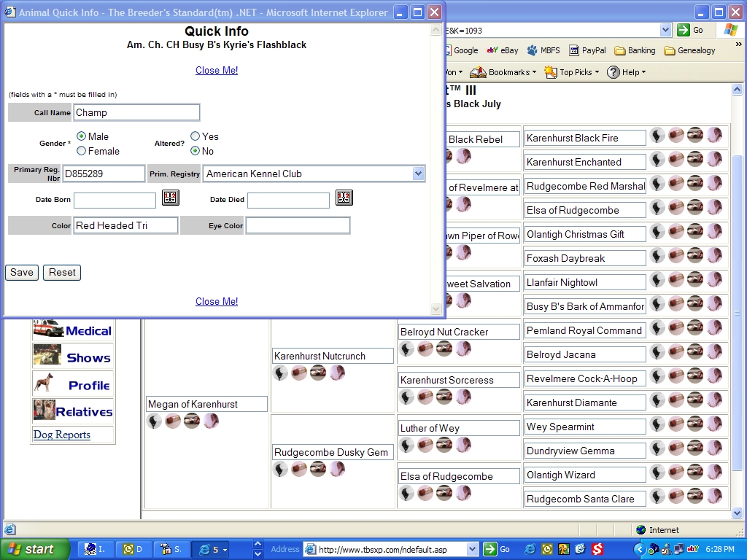Viewport: 747px width, 560px height.
Task: Open the Relatives section in sidebar
Action: point(73,411)
